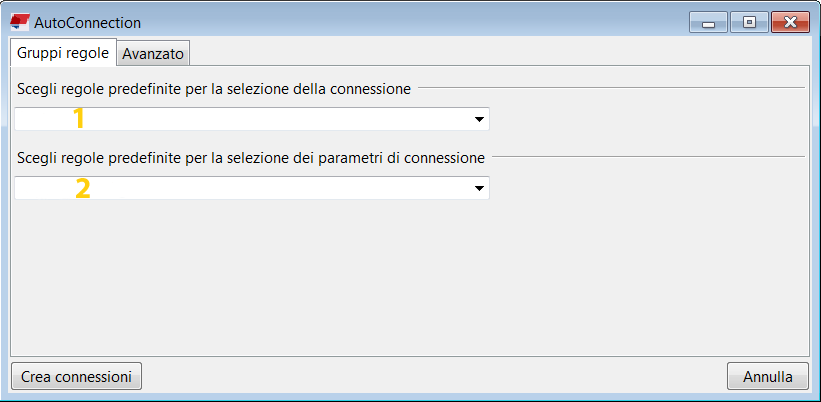This screenshot has height=402, width=821.
Task: Click the AutoConnection app icon in title bar
Action: pyautogui.click(x=19, y=21)
